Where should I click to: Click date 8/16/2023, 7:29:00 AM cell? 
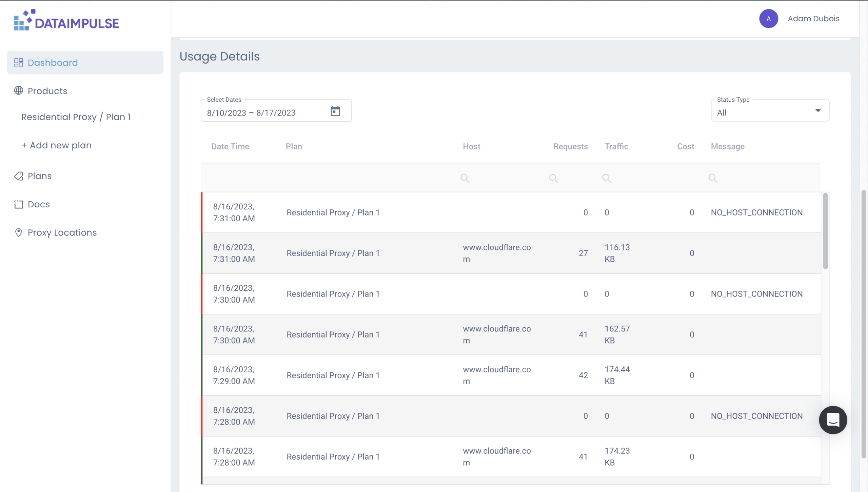click(x=234, y=375)
